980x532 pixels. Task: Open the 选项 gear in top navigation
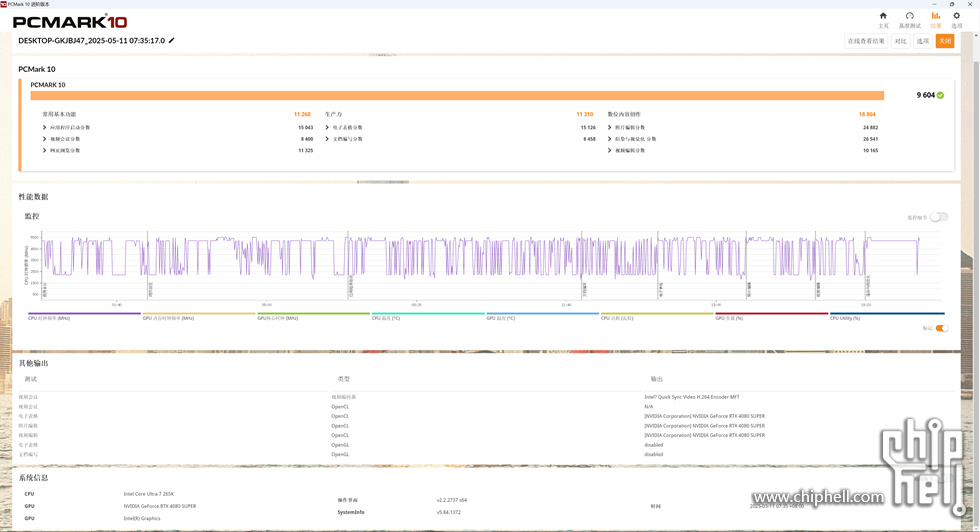tap(956, 16)
